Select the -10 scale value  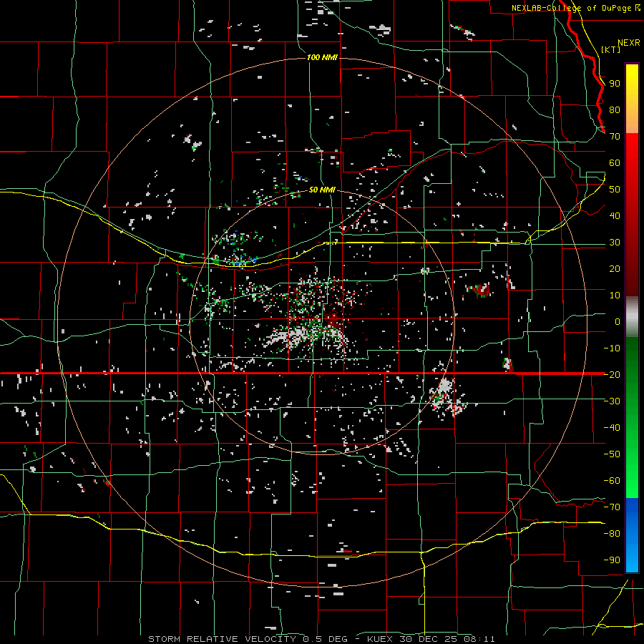(x=612, y=348)
